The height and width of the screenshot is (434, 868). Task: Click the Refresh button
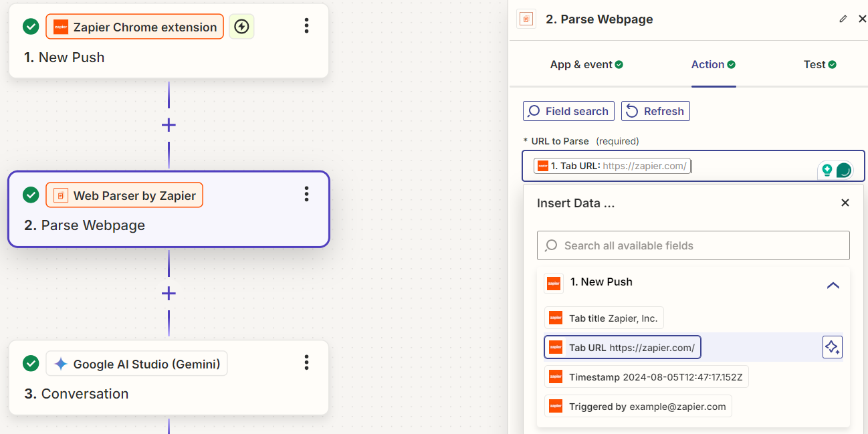click(655, 111)
